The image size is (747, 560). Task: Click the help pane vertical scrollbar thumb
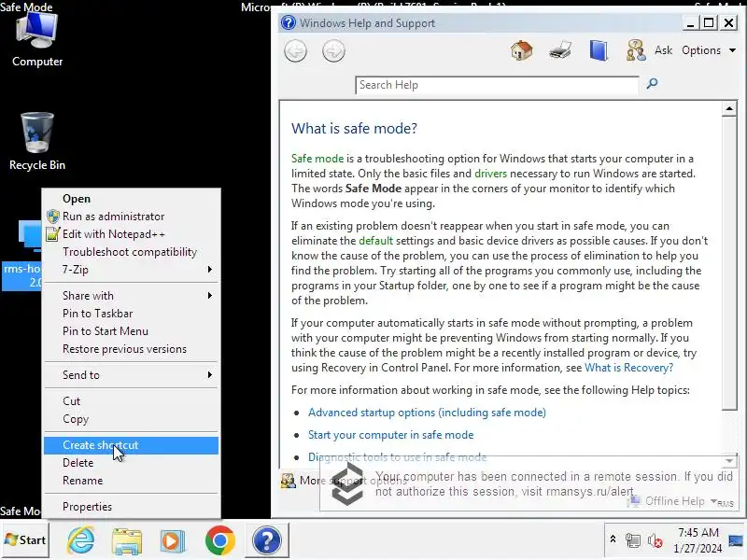(x=729, y=263)
